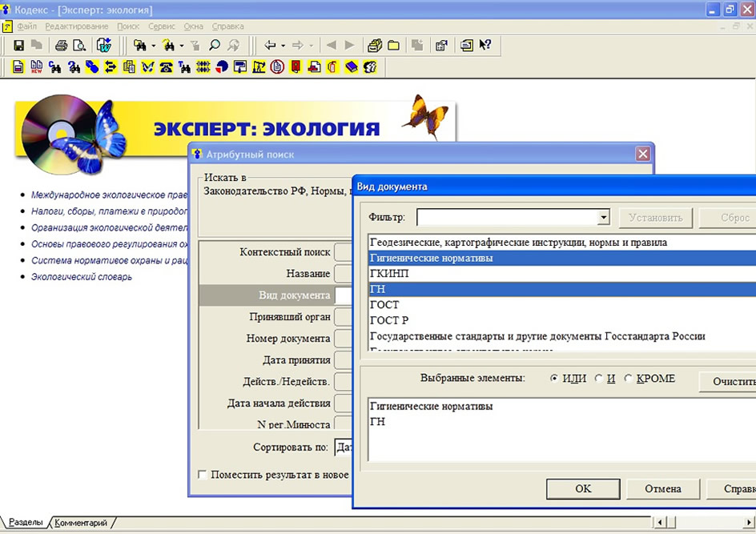Screen dimensions: 756x534
Task: Click the NEW documents icon
Action: [37, 66]
